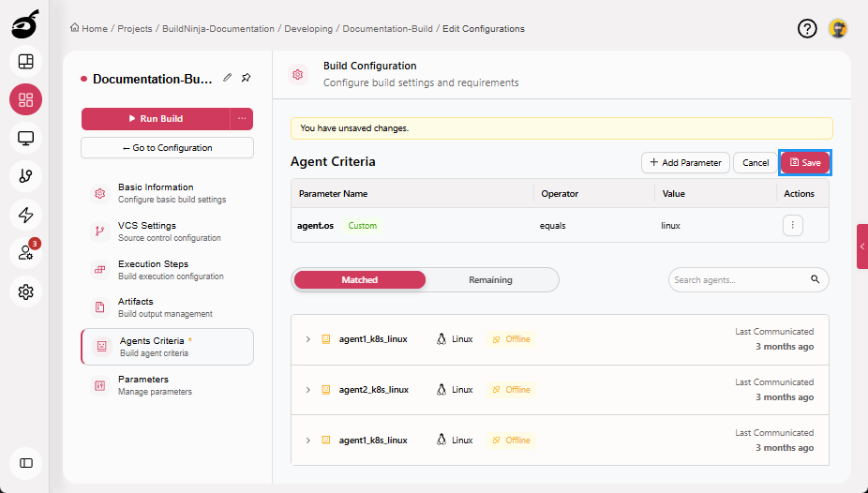The image size is (868, 493).
Task: Click the Basic Information gear icon
Action: pos(99,193)
